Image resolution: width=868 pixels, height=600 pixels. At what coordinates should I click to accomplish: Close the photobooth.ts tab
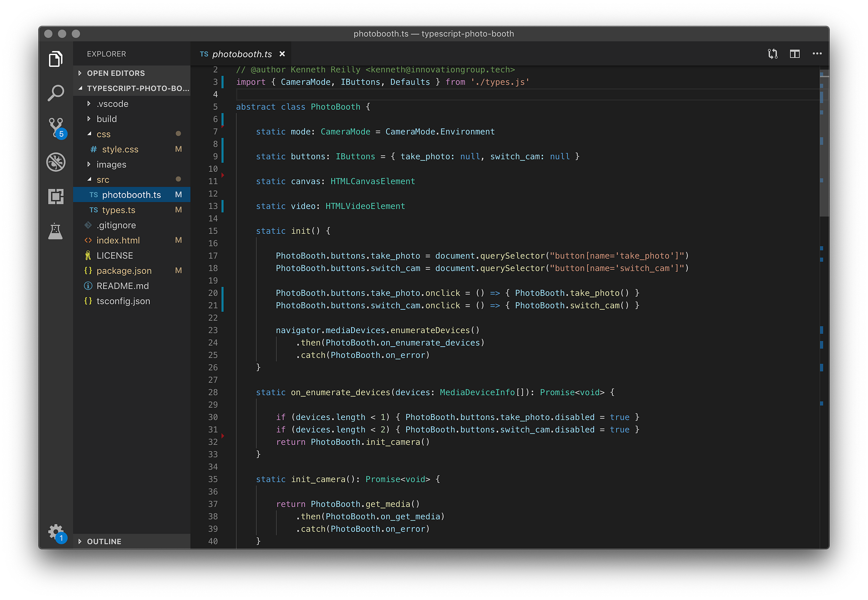[283, 53]
